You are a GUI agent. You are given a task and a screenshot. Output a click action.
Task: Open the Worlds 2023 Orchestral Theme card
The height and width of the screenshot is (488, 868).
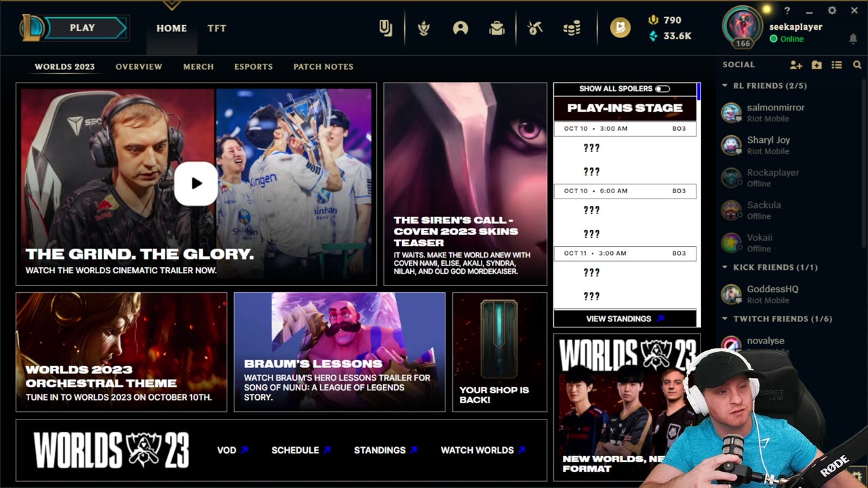121,352
